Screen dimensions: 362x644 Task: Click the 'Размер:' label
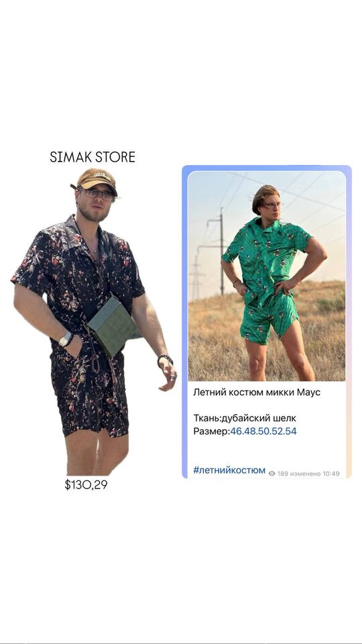211,431
